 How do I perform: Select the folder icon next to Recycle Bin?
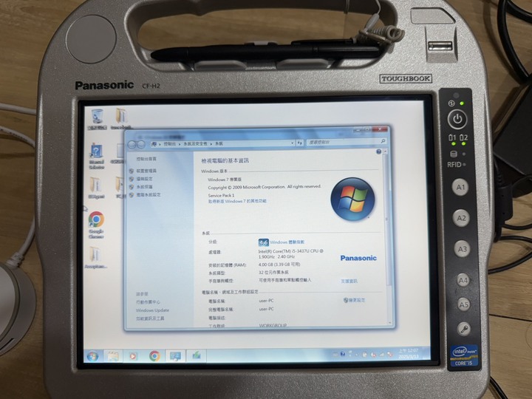click(121, 119)
